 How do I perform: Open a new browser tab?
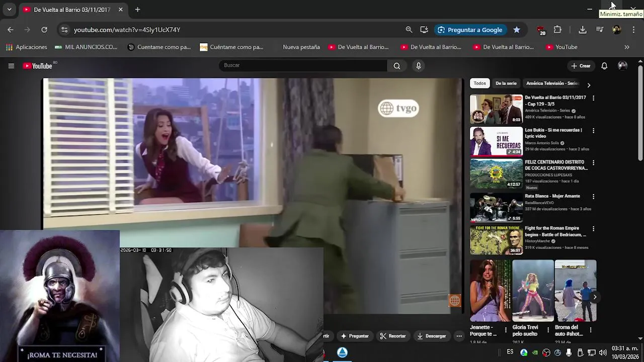click(137, 10)
